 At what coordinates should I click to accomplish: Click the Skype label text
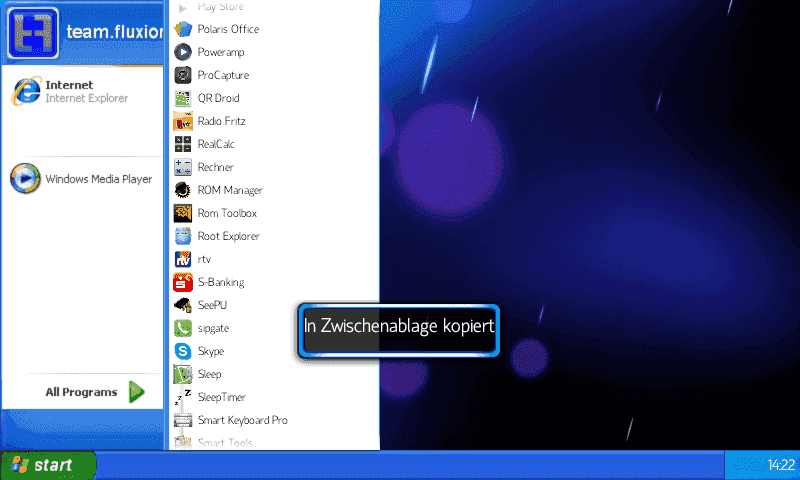point(211,351)
